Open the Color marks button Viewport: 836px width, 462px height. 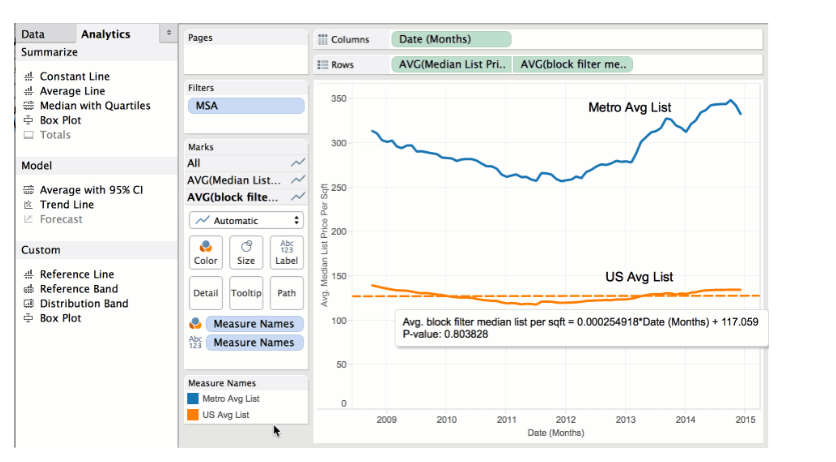tap(205, 253)
